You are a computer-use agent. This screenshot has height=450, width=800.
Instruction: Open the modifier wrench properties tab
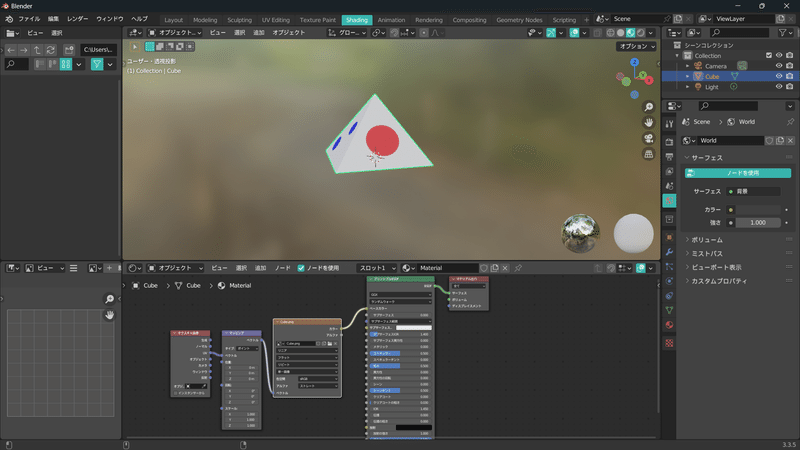[669, 252]
